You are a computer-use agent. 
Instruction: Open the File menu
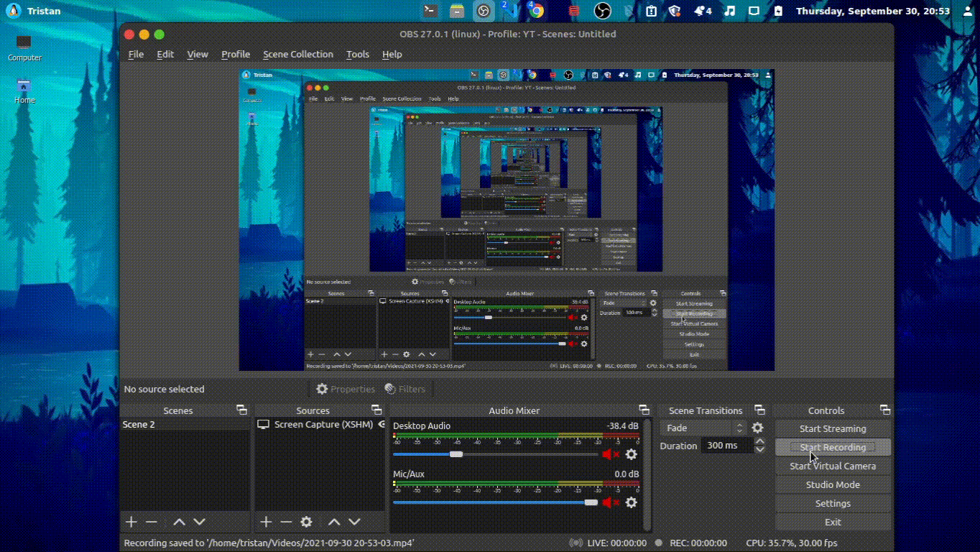coord(136,54)
